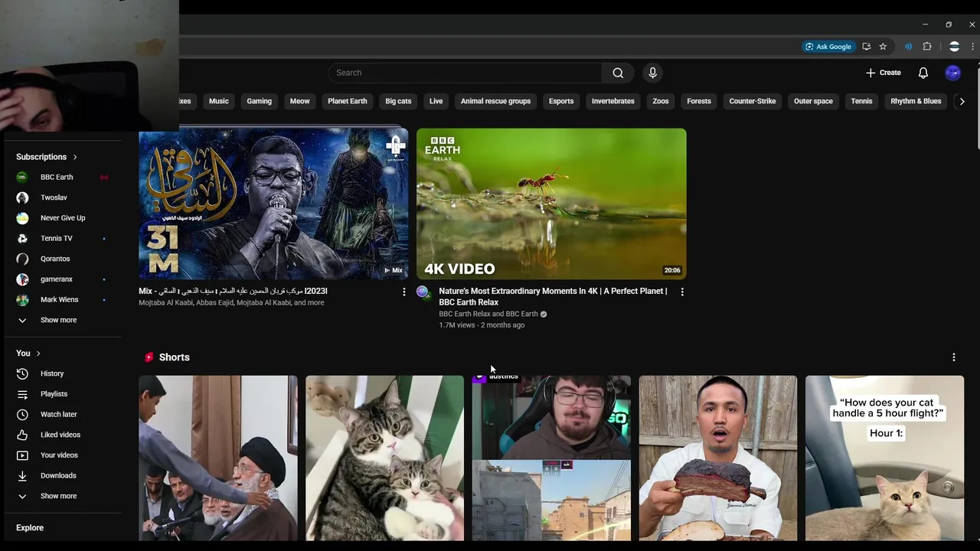Click the search magnifier button
Image resolution: width=980 pixels, height=551 pixels.
pyautogui.click(x=618, y=73)
